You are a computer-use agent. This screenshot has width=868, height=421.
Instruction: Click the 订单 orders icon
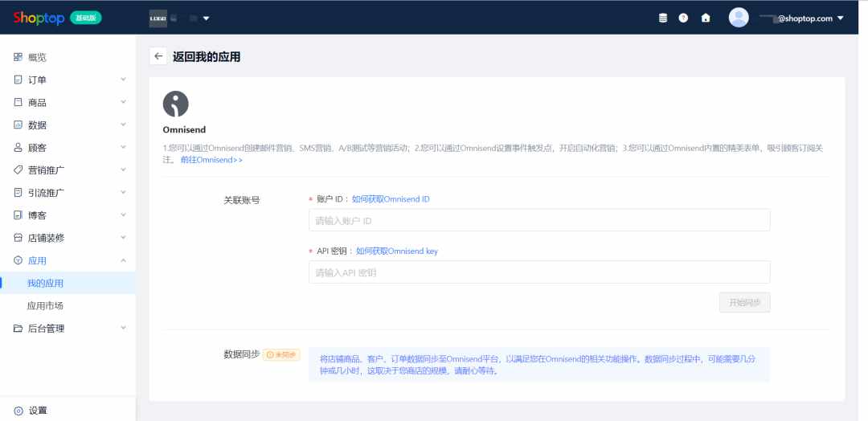pyautogui.click(x=18, y=80)
